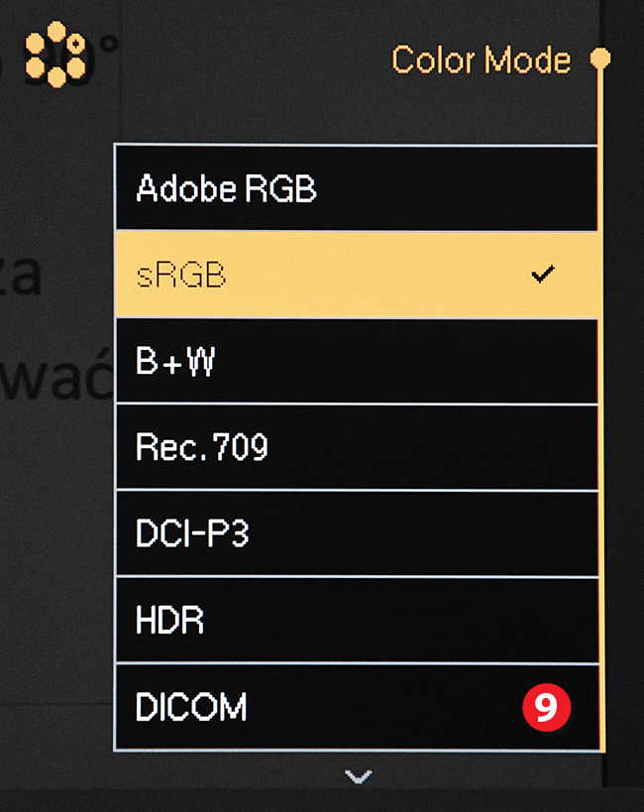Click the dotted circle icon at top-left
Image resolution: width=644 pixels, height=812 pixels.
[56, 54]
